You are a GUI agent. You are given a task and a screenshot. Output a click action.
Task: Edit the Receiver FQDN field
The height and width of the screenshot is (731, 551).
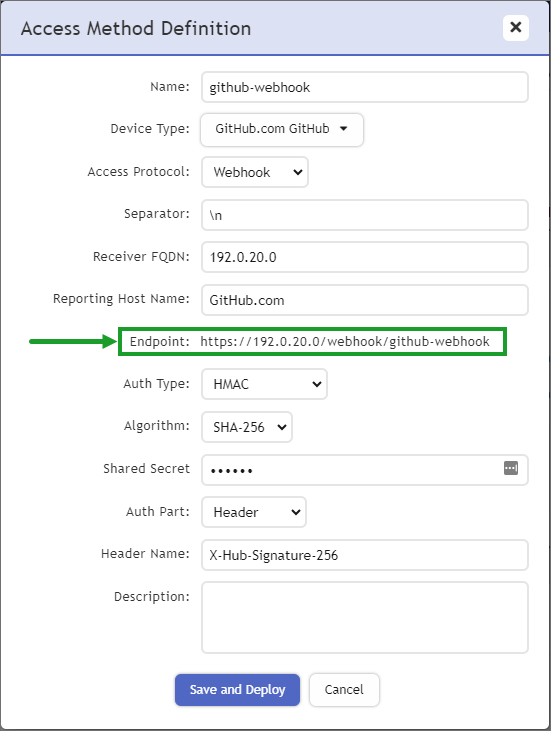click(x=365, y=257)
